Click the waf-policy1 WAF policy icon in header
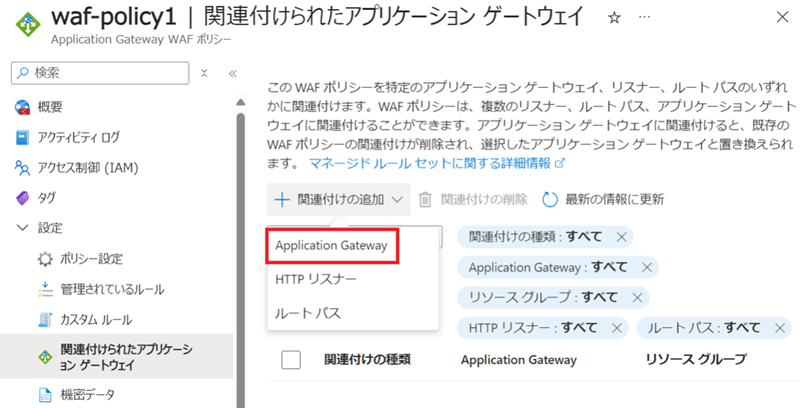The width and height of the screenshot is (800, 408). point(28,24)
